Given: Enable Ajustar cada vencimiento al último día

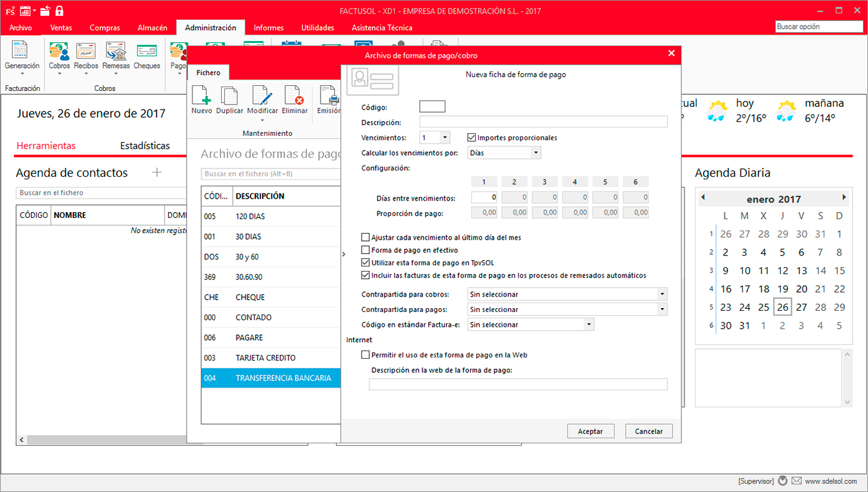Looking at the screenshot, I should 365,238.
